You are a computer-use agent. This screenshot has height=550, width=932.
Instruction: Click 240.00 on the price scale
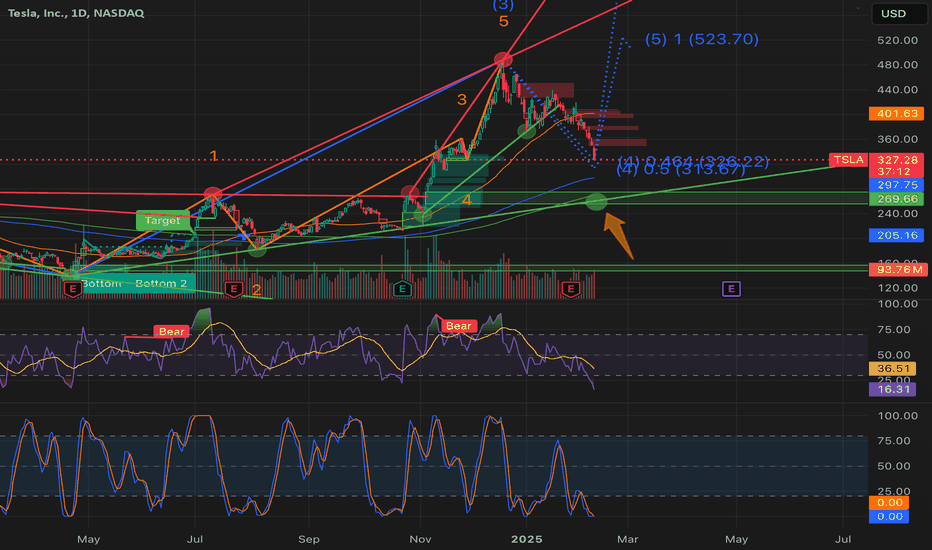tap(898, 213)
